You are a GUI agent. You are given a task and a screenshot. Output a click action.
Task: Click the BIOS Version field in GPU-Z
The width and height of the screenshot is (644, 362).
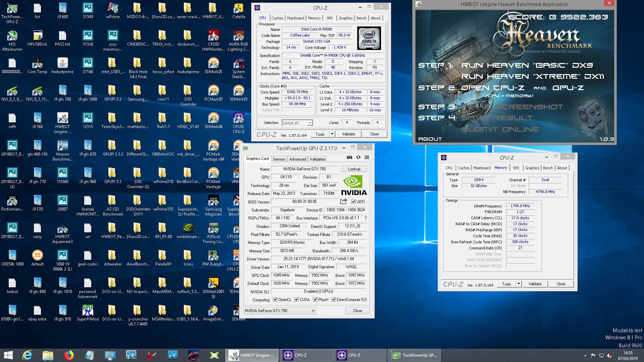click(x=305, y=202)
